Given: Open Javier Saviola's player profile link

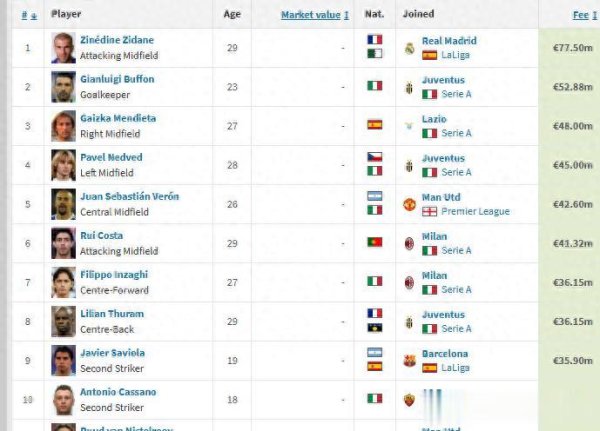Looking at the screenshot, I should (112, 353).
